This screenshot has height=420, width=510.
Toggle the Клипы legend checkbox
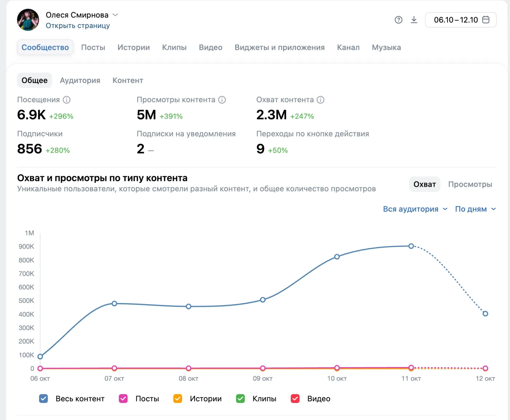click(240, 399)
